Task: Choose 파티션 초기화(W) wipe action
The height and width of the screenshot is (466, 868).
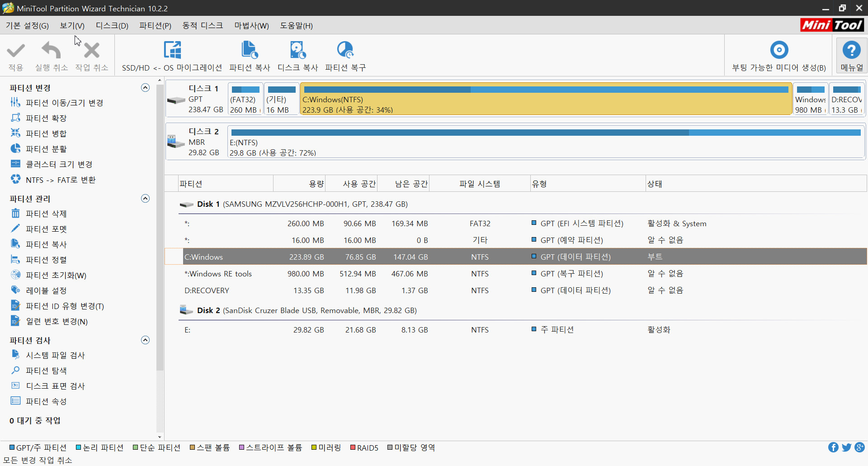Action: 48,275
